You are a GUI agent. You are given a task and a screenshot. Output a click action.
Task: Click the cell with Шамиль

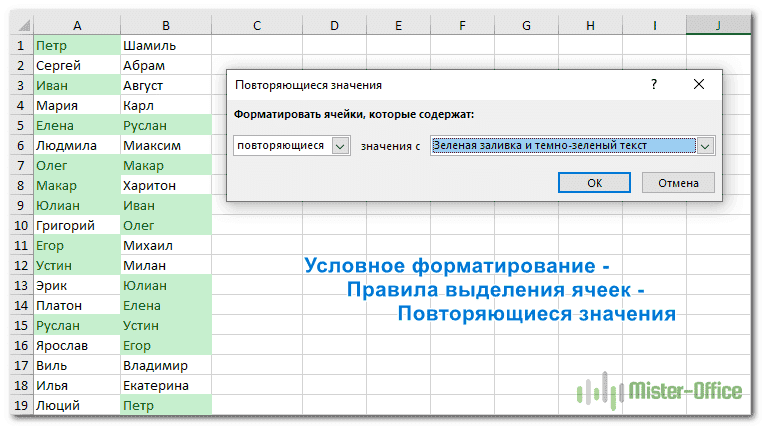pyautogui.click(x=164, y=45)
